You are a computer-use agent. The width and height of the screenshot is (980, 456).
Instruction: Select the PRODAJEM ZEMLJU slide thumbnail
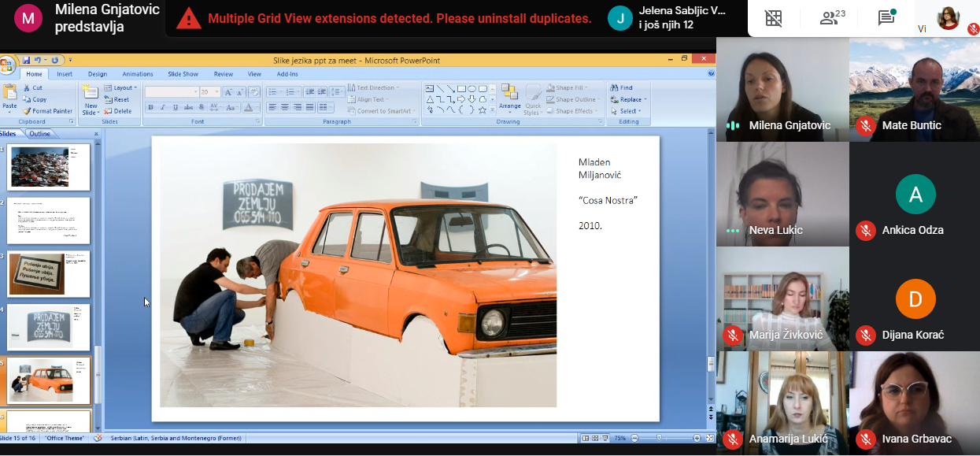click(x=49, y=327)
